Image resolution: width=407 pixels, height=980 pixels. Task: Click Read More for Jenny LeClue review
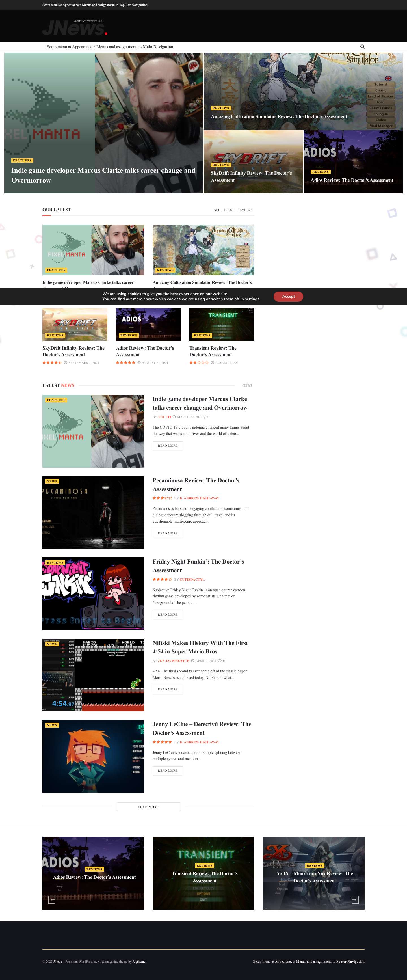168,770
